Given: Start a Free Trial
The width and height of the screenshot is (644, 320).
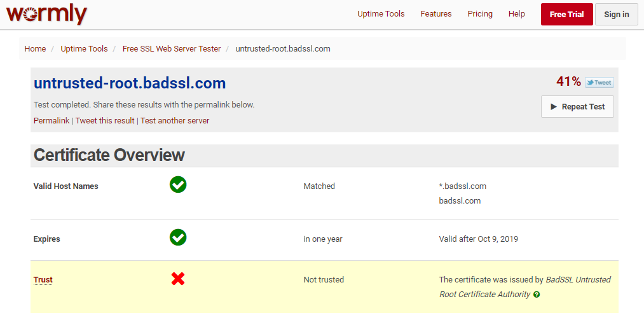Looking at the screenshot, I should point(566,15).
